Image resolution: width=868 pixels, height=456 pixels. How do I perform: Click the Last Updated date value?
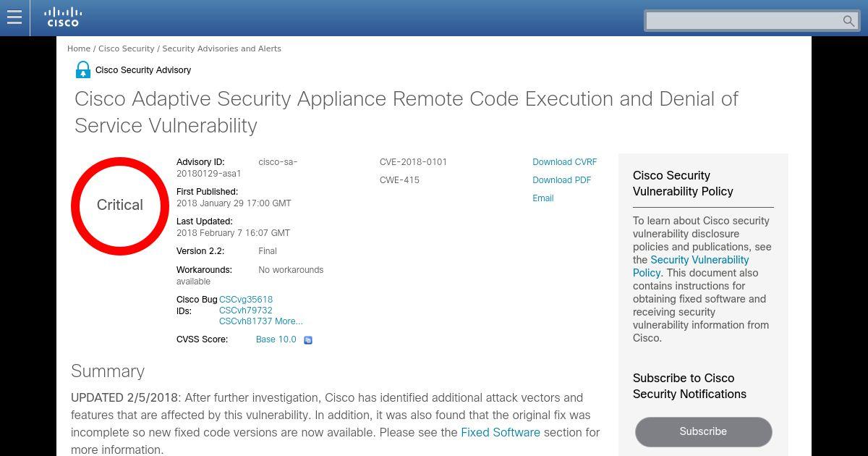233,233
